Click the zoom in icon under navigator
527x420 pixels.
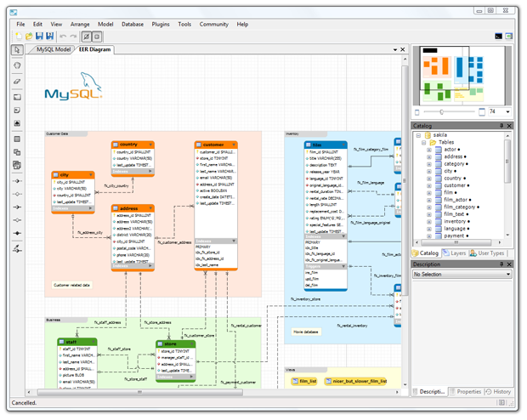click(482, 112)
